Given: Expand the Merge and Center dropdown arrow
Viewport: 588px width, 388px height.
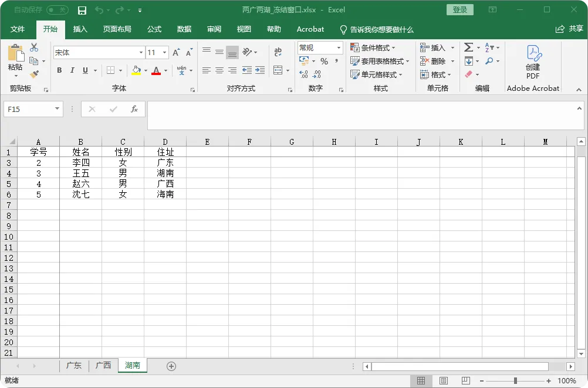Looking at the screenshot, I should (288, 70).
